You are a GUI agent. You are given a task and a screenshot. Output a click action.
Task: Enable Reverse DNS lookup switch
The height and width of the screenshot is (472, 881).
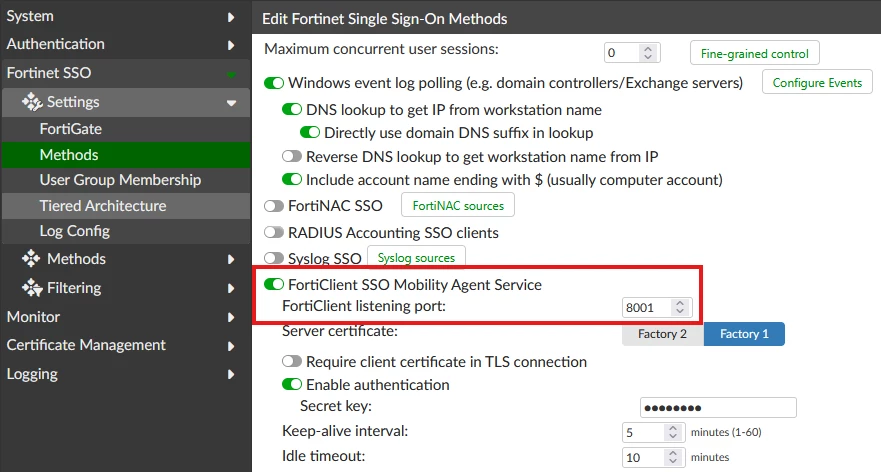coord(292,156)
